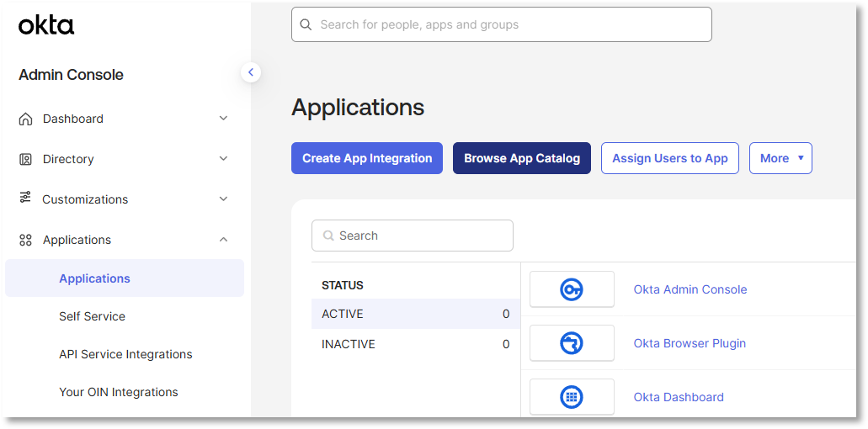The image size is (868, 429).
Task: Click the Applications grid icon in sidebar
Action: (x=25, y=240)
